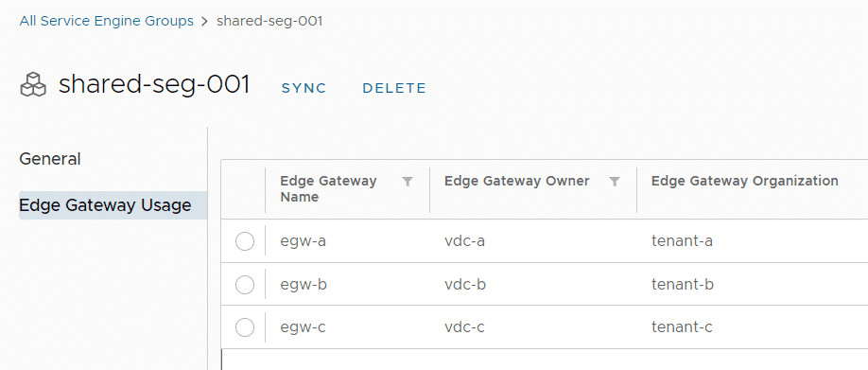
Task: Go back to All Service Engine Groups
Action: click(x=106, y=21)
